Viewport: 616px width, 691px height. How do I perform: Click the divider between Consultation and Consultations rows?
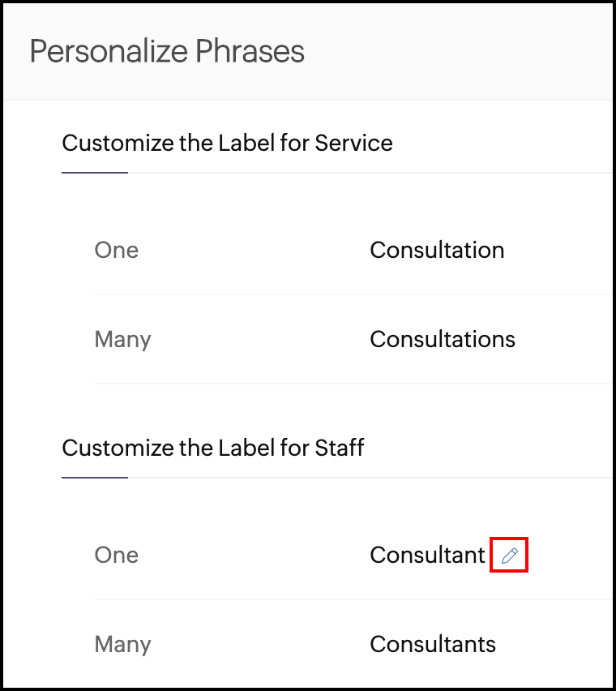[349, 294]
